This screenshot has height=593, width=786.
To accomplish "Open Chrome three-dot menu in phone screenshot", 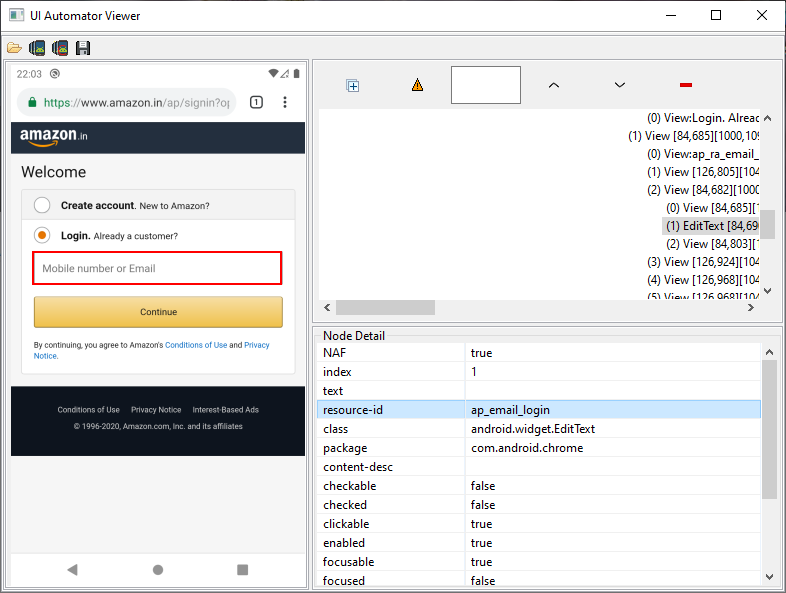I will [x=285, y=102].
